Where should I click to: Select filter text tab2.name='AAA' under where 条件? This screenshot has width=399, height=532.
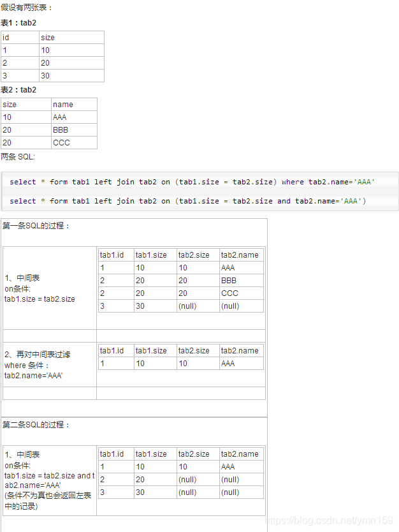tap(34, 376)
